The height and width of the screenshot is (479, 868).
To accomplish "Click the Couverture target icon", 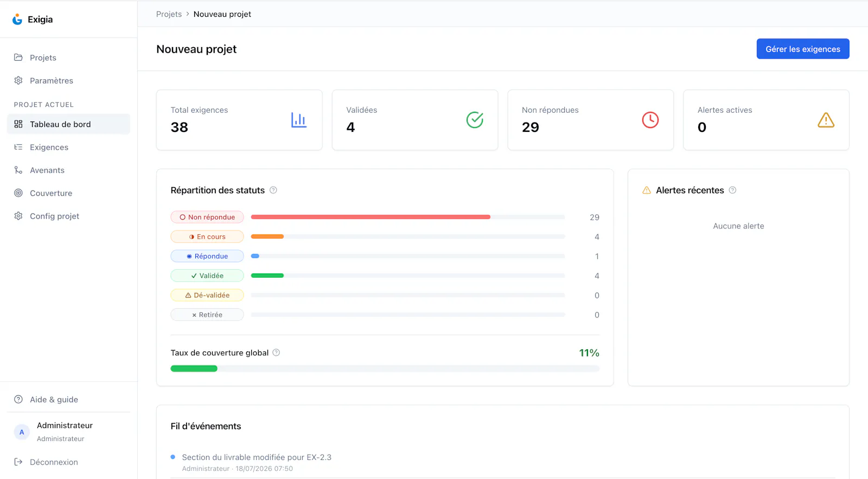I will pos(18,193).
